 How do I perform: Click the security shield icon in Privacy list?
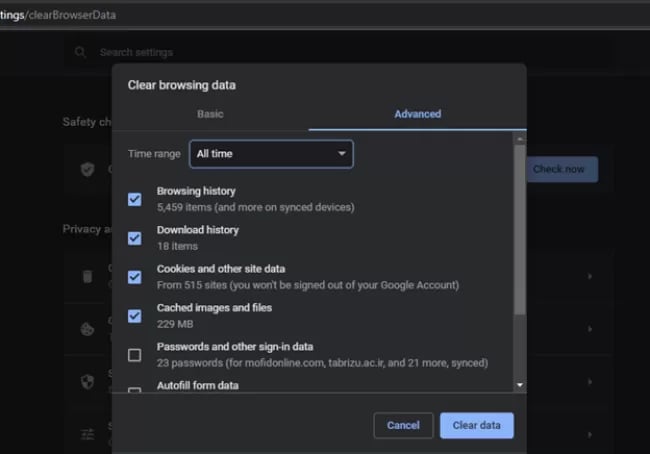point(87,382)
